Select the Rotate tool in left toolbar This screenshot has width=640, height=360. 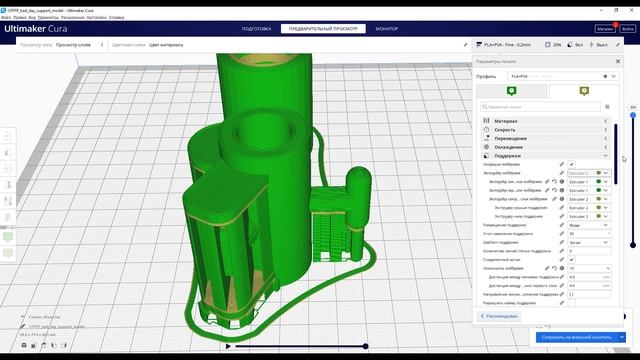pos(8,168)
